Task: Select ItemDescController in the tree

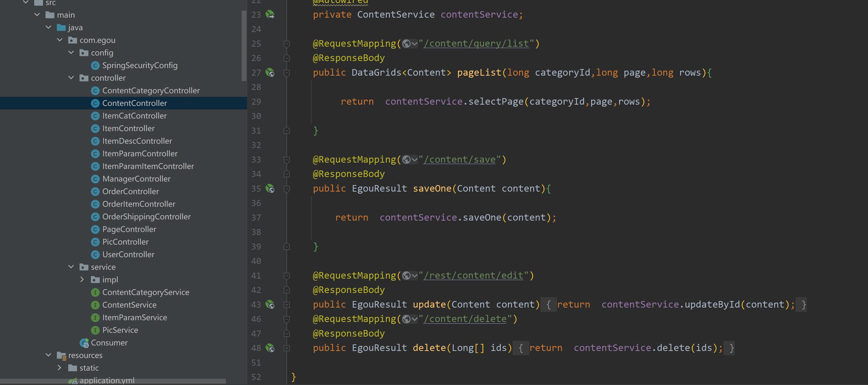Action: point(137,141)
